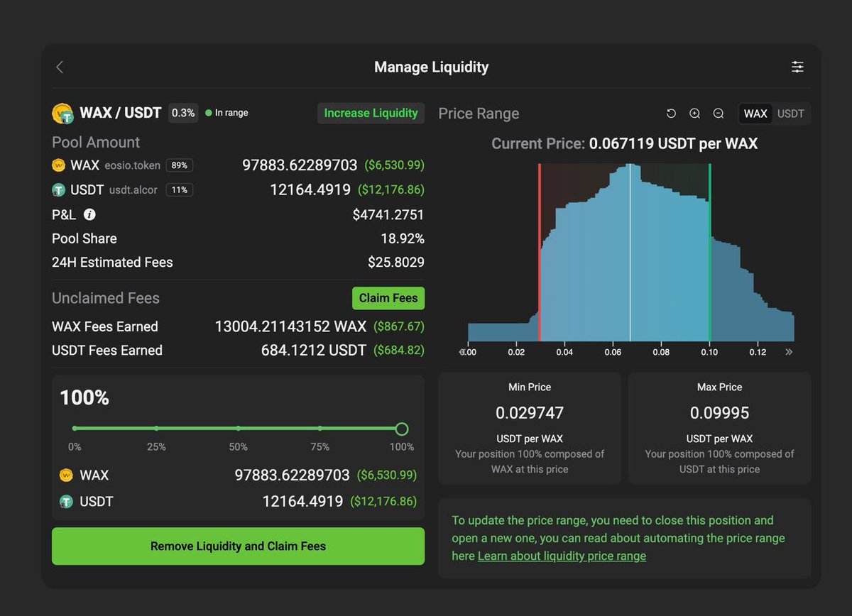Select the WAX denomination tab

pyautogui.click(x=755, y=114)
